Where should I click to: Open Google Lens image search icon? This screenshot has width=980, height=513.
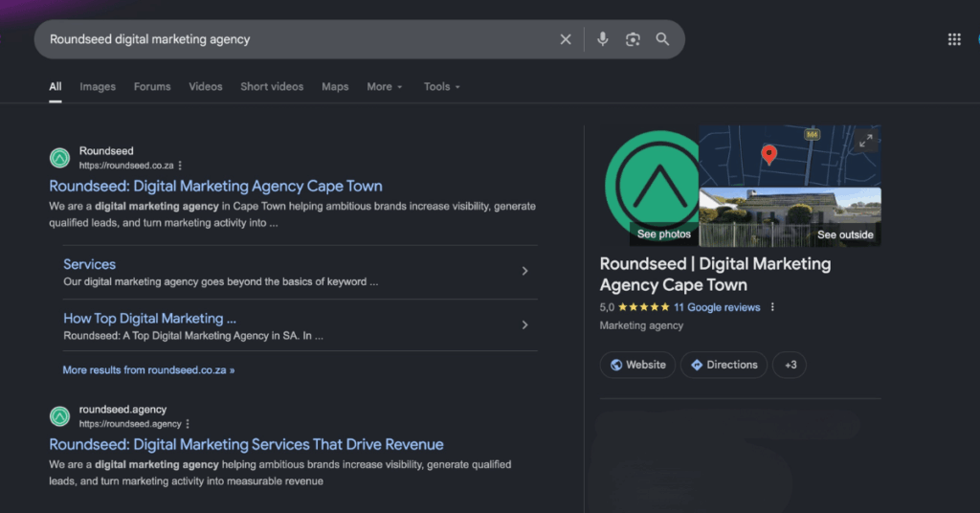coord(633,39)
